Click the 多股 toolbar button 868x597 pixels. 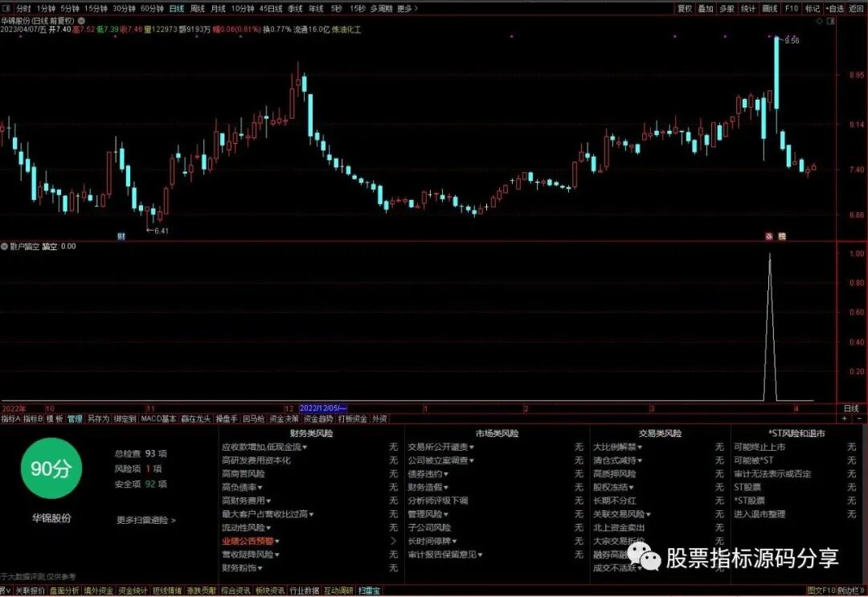(x=727, y=8)
